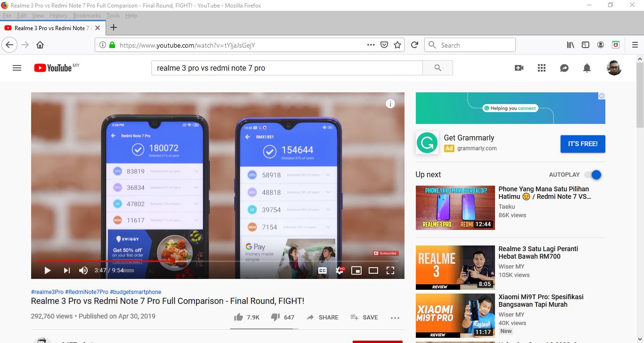Expand more actions below the video
This screenshot has height=343, width=644.
(395, 318)
